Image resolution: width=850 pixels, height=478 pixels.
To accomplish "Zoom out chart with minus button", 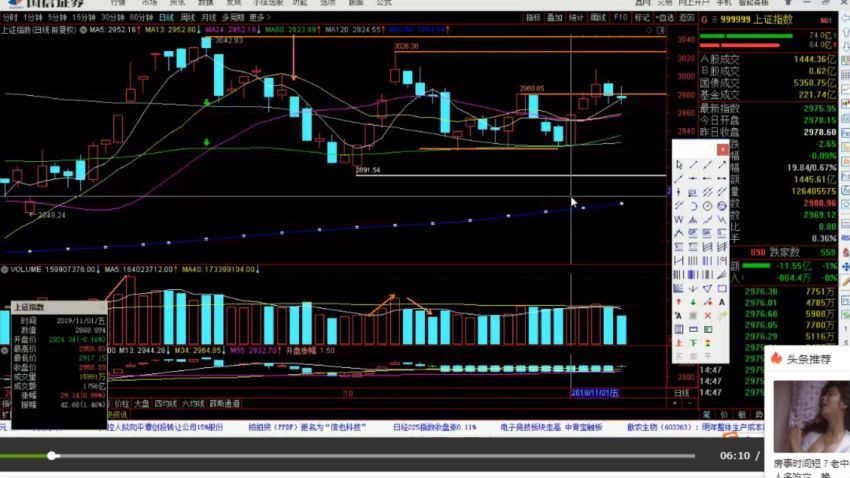I will pos(690,403).
